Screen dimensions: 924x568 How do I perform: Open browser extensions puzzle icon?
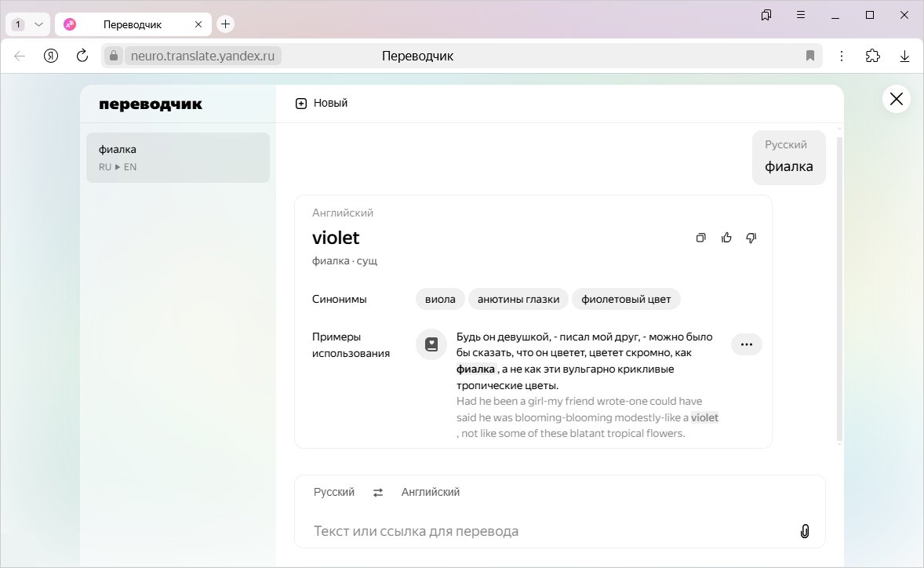click(872, 56)
